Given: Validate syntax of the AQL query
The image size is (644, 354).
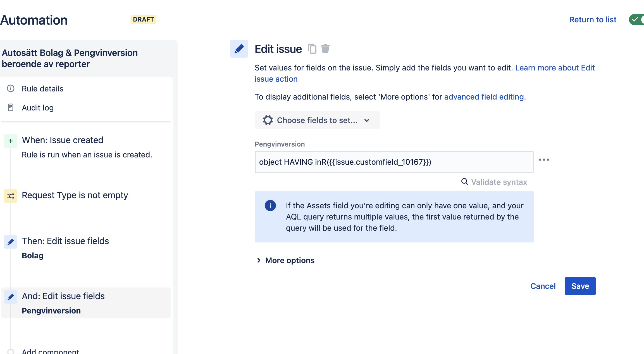Looking at the screenshot, I should pyautogui.click(x=494, y=182).
